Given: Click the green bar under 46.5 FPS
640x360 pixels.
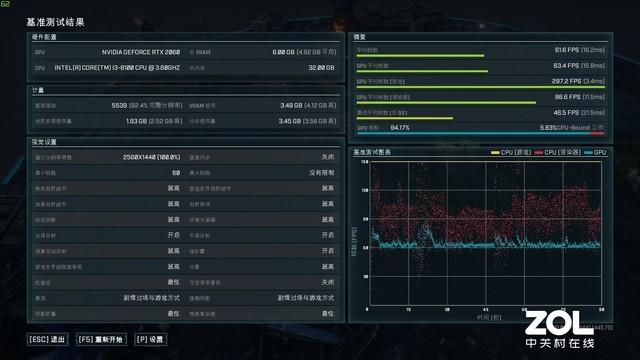Looking at the screenshot, I should coord(405,118).
